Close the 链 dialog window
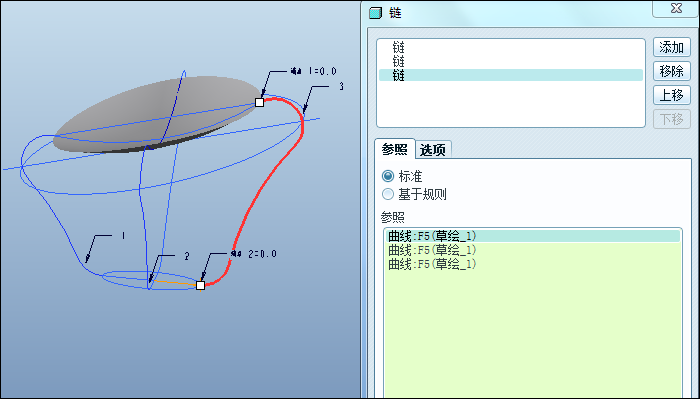 (675, 8)
